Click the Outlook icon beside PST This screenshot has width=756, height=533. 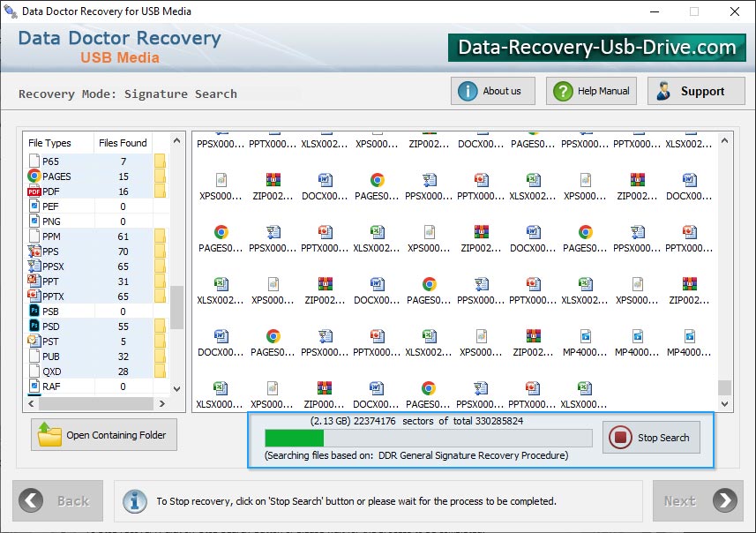(34, 341)
